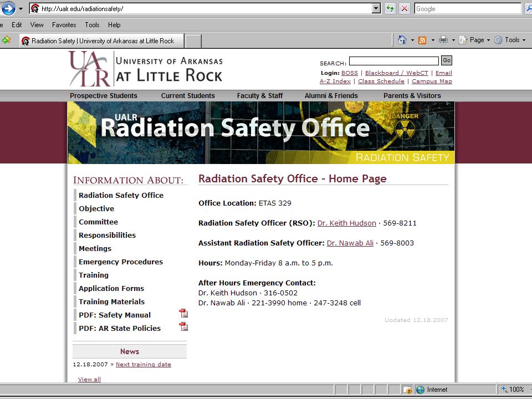Click the Blackboard / WebCT link
The height and width of the screenshot is (399, 532).
(x=397, y=73)
